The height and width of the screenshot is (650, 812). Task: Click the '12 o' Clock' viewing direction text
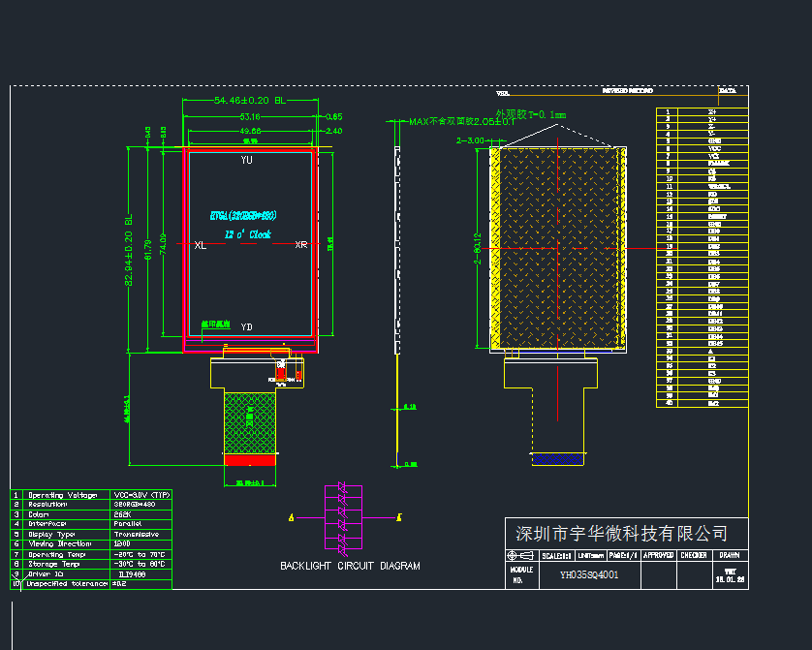click(x=247, y=234)
